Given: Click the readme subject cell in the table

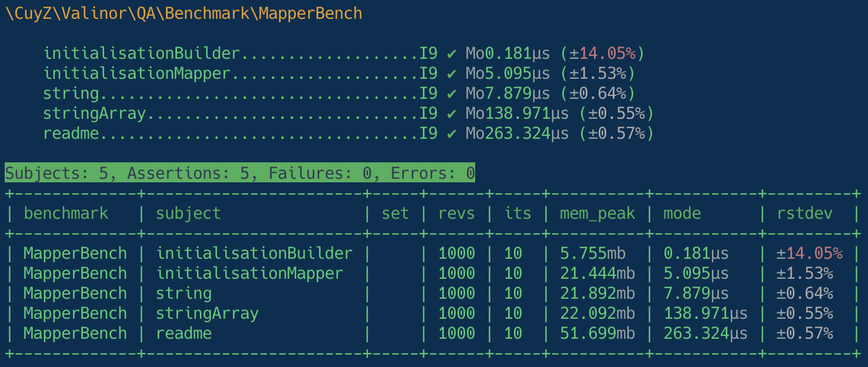Looking at the screenshot, I should (x=183, y=333).
